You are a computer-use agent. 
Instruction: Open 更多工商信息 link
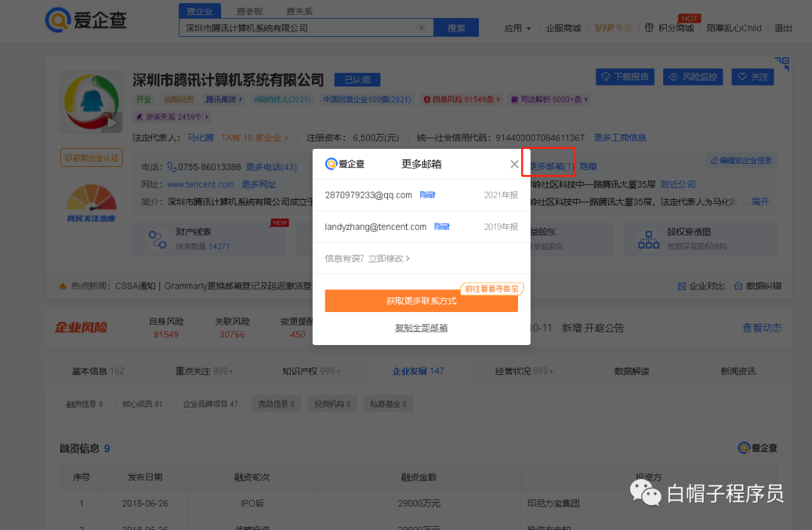[x=620, y=138]
